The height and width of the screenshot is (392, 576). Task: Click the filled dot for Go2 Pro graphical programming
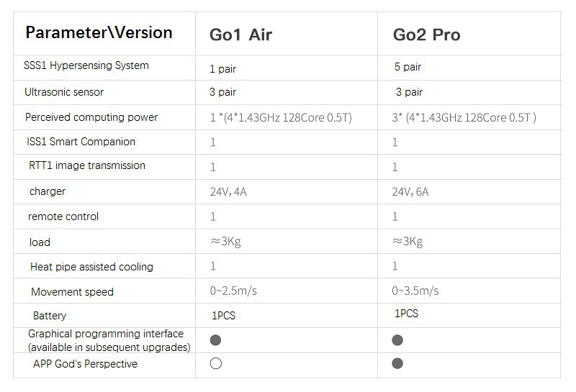pos(397,339)
